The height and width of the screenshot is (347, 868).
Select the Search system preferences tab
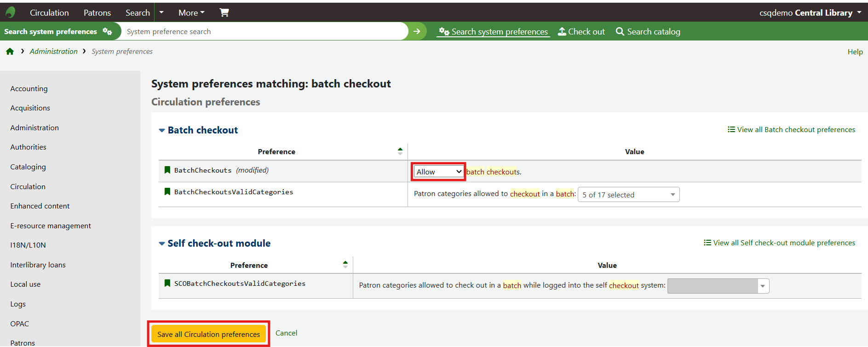494,31
